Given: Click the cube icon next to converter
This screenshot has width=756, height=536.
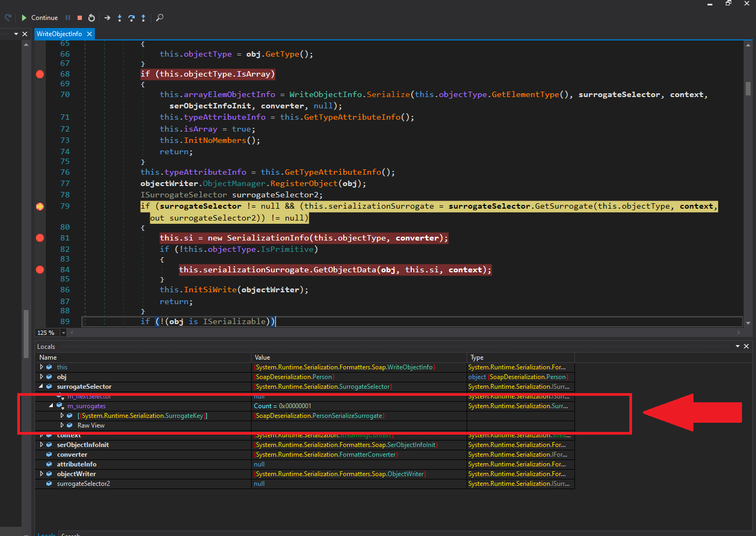Looking at the screenshot, I should (49, 455).
